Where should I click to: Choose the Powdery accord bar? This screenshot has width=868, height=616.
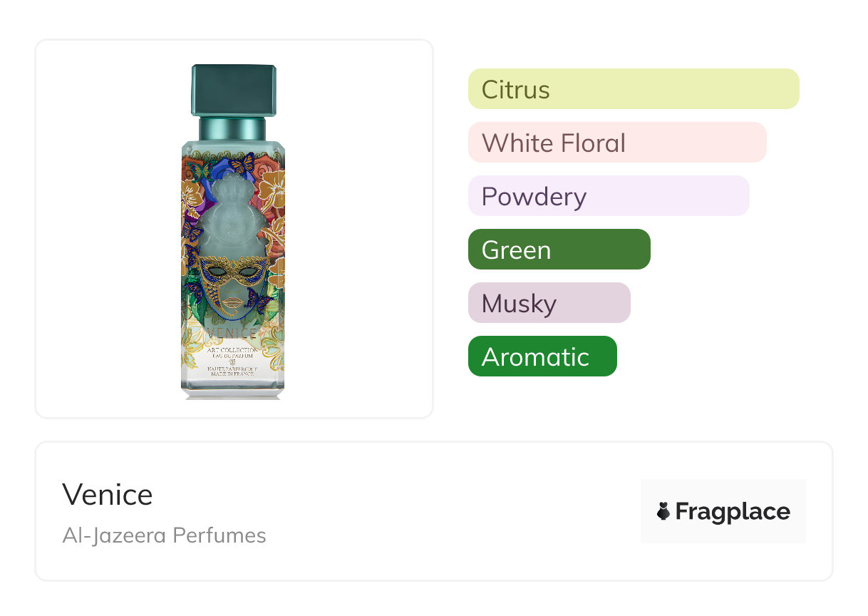pyautogui.click(x=608, y=196)
